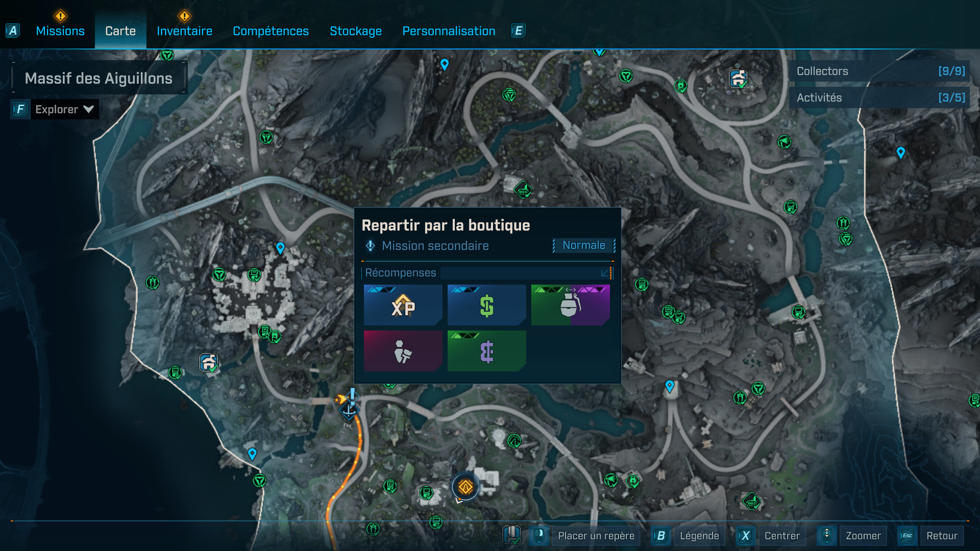Select the green dollar cash reward
Viewport: 980px width, 551px height.
(x=486, y=305)
